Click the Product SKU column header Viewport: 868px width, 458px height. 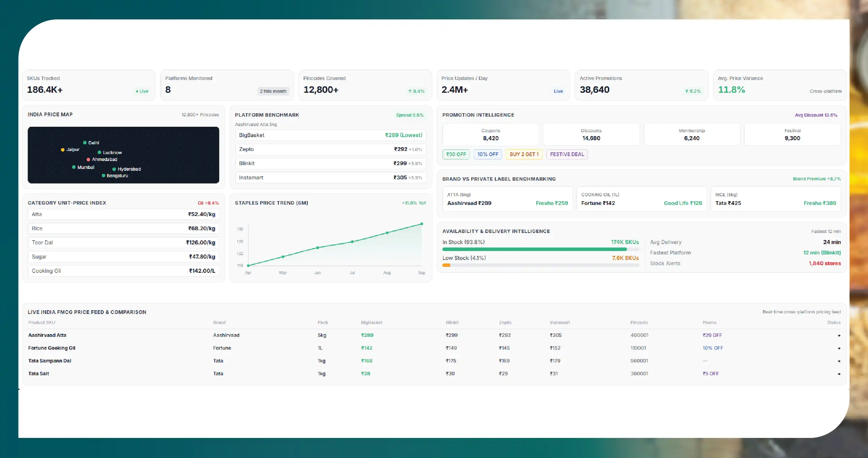click(42, 323)
